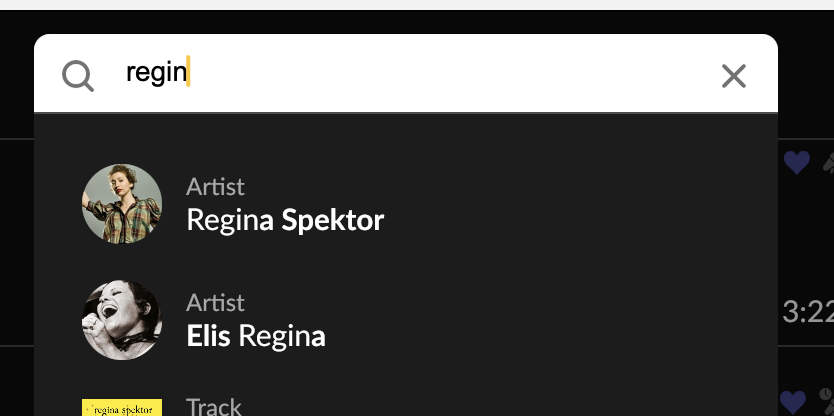
Task: Open the yellow regina spektor album cover
Action: point(122,407)
